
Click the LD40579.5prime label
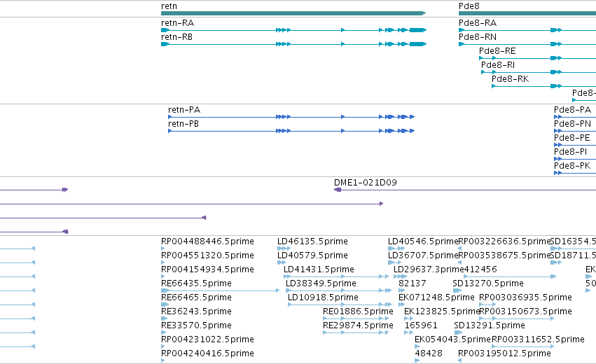coord(312,255)
